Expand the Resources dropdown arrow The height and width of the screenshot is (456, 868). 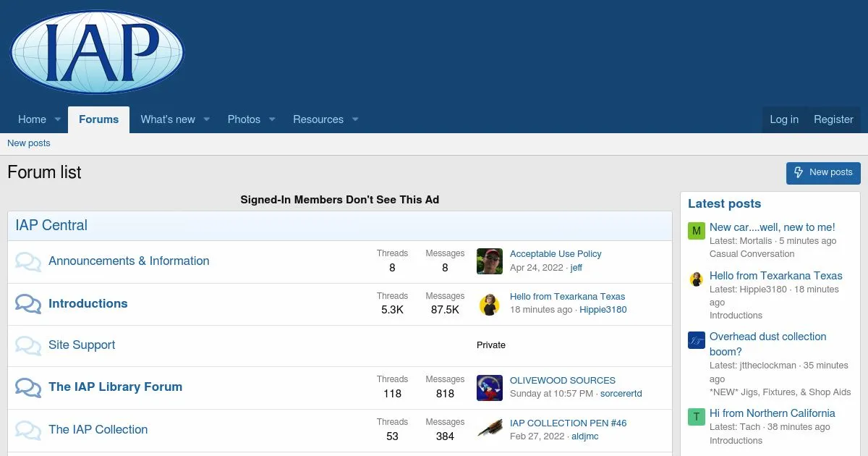point(355,119)
